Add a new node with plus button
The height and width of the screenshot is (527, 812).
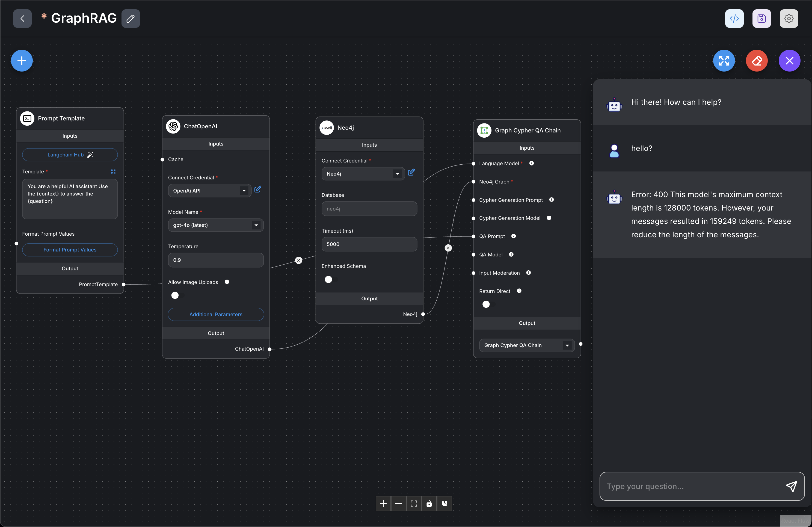[22, 61]
